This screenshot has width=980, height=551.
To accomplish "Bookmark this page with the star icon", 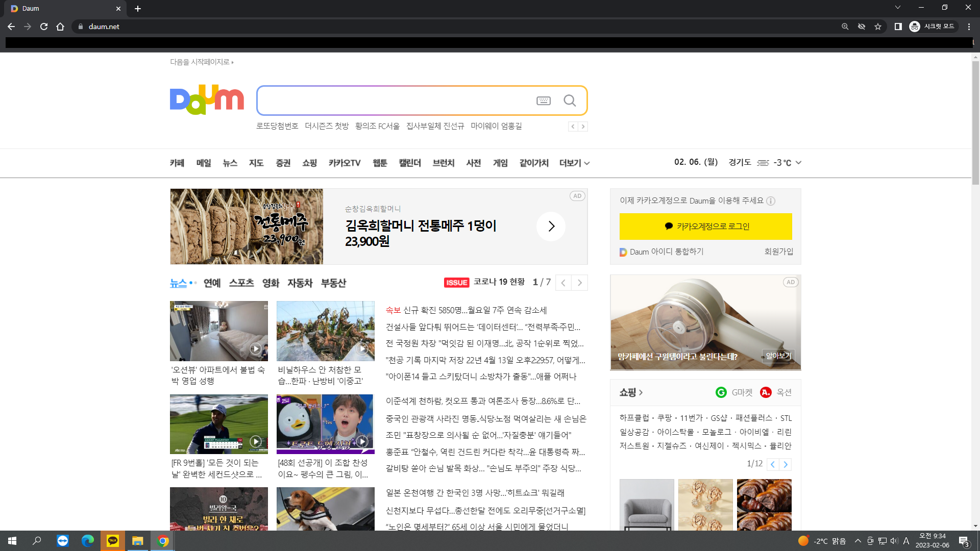I will (x=878, y=27).
